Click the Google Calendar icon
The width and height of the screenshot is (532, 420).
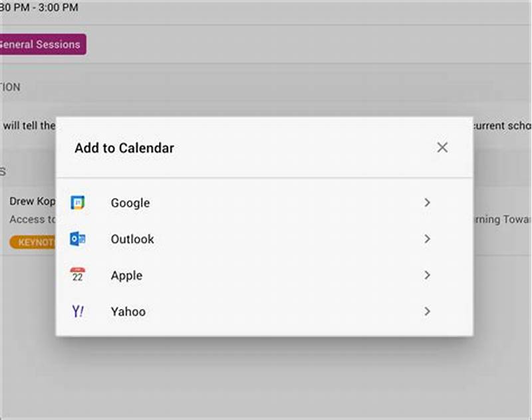(x=78, y=203)
